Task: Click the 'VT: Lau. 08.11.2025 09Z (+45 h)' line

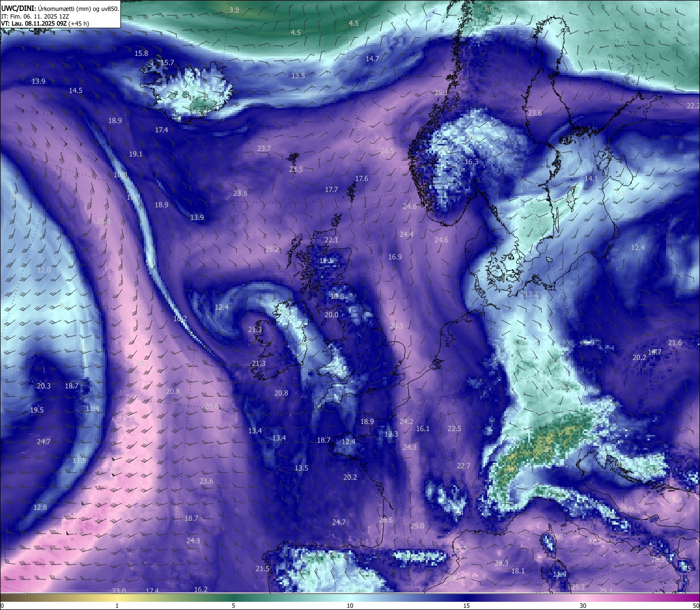Action: click(x=45, y=24)
